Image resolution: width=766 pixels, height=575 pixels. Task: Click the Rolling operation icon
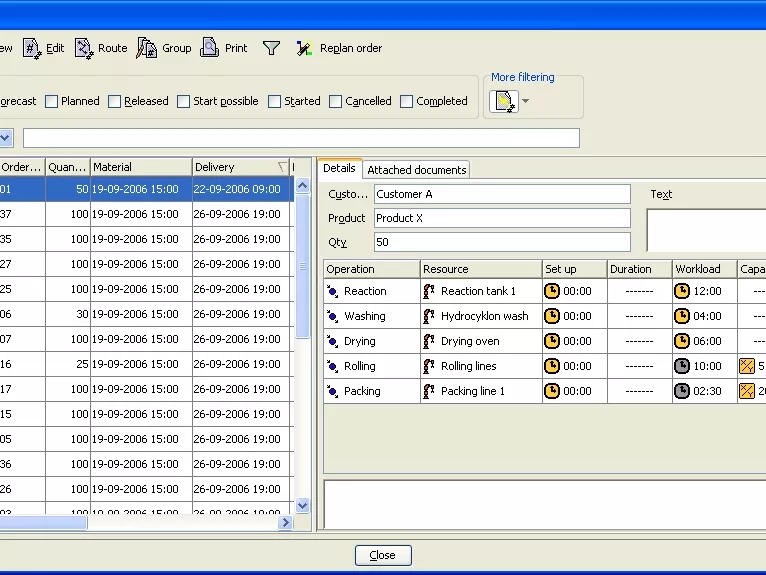332,366
